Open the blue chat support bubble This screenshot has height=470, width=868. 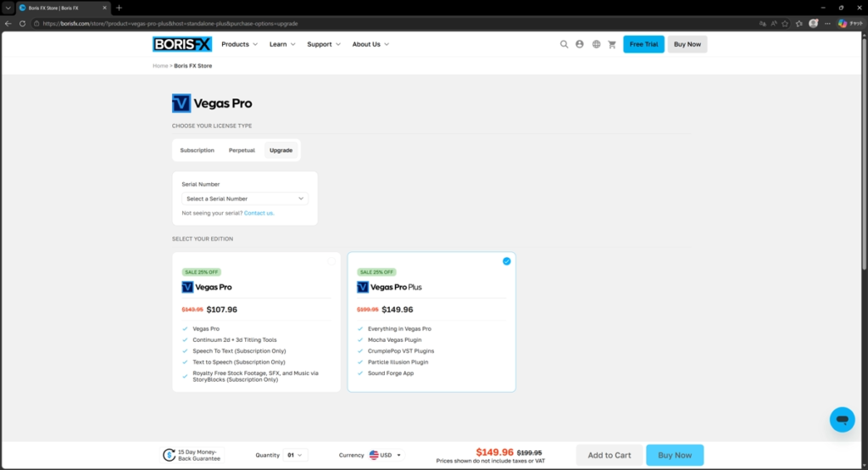pyautogui.click(x=842, y=420)
